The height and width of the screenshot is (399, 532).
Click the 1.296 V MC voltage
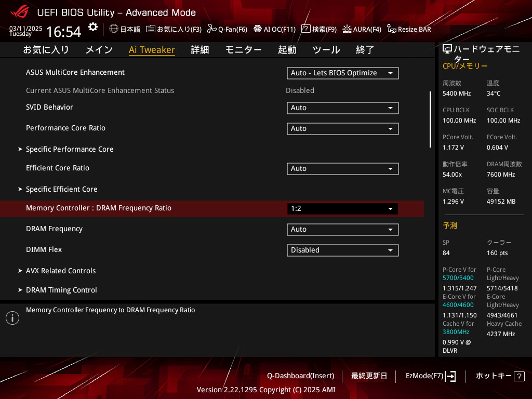pyautogui.click(x=453, y=202)
